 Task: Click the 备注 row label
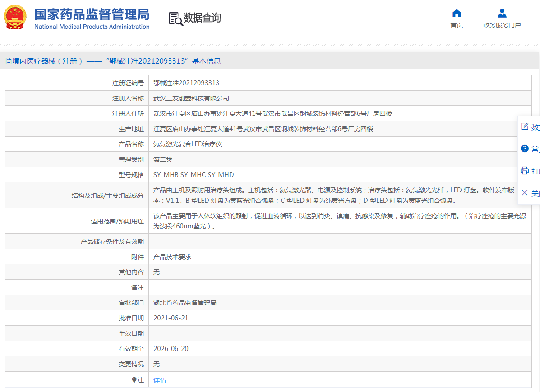(138, 287)
